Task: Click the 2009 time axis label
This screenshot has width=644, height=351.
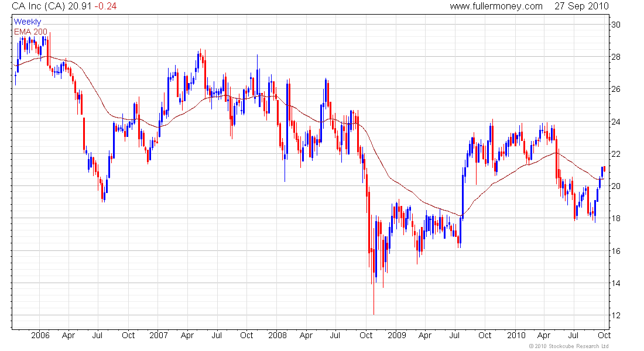Action: 397,335
